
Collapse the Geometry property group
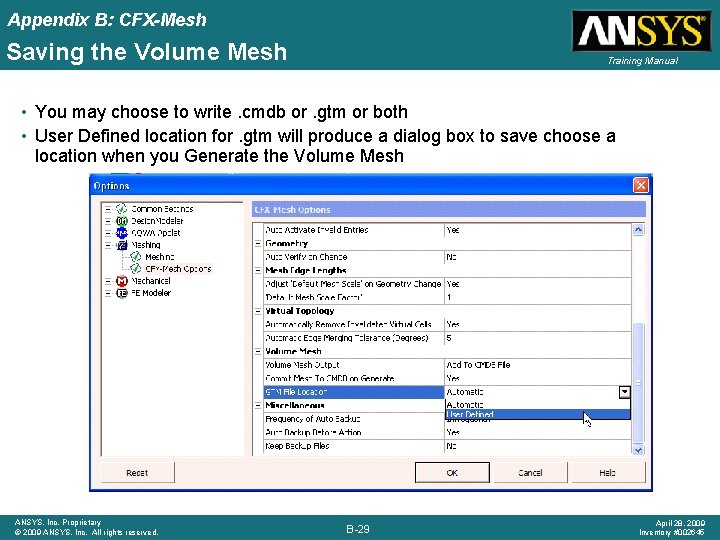[258, 243]
